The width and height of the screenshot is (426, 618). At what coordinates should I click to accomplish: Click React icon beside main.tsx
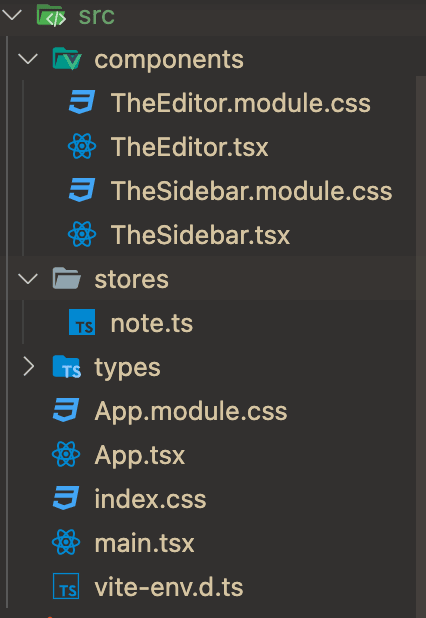click(x=66, y=542)
